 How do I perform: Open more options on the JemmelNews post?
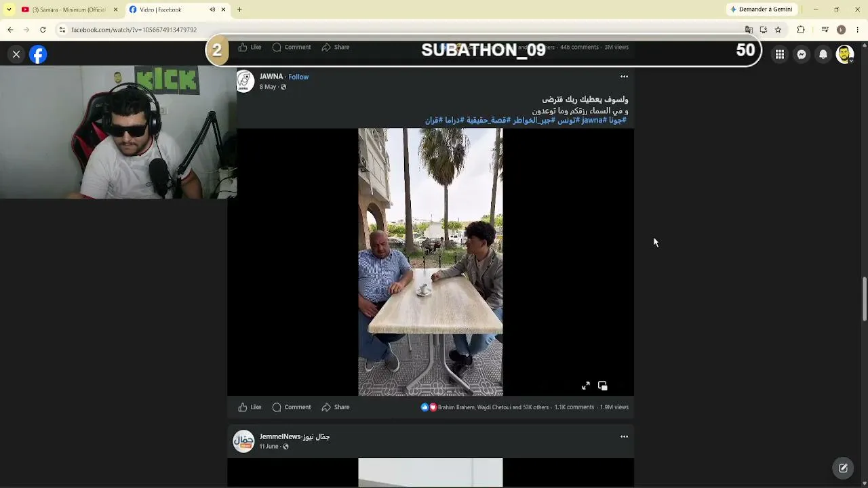click(624, 436)
